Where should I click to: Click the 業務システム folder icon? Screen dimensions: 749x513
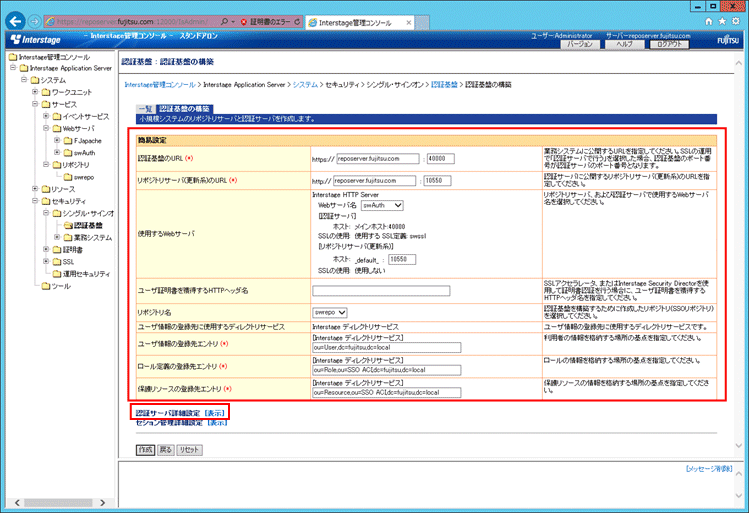[68, 237]
